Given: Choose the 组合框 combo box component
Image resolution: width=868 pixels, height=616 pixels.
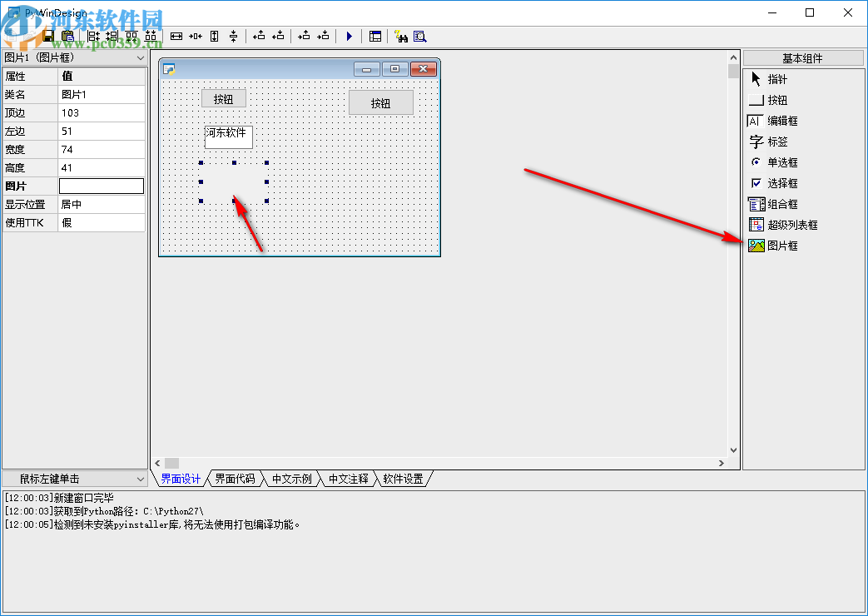Looking at the screenshot, I should [x=773, y=204].
